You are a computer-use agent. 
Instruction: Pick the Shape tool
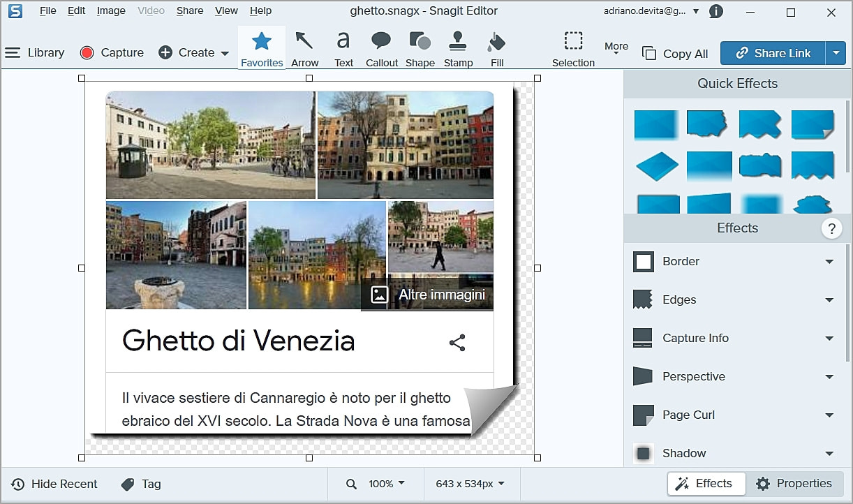point(420,49)
